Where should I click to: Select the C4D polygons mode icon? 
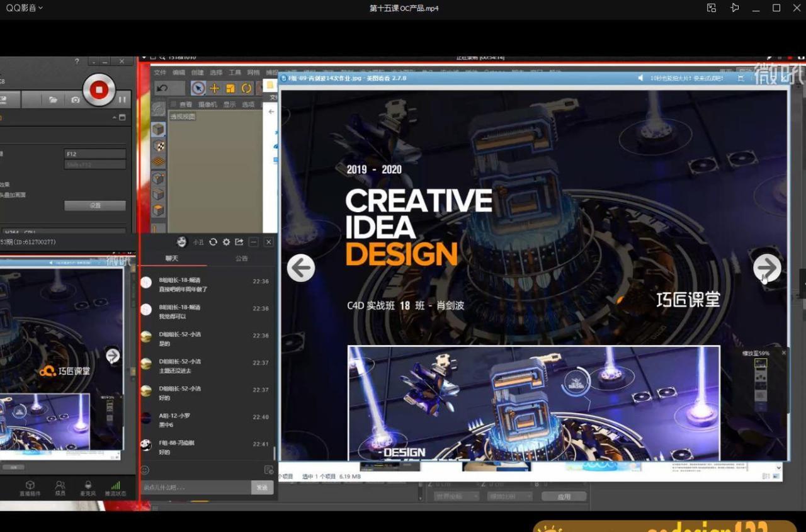(158, 210)
